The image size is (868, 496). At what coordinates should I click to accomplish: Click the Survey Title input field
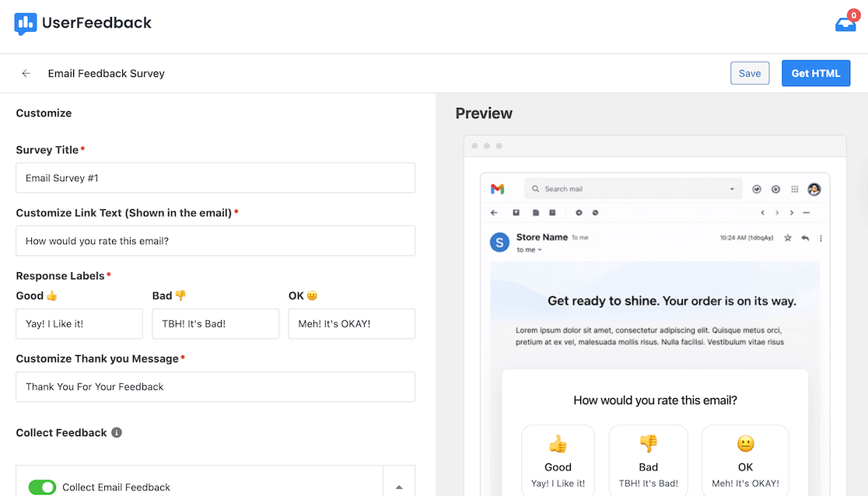pos(215,177)
